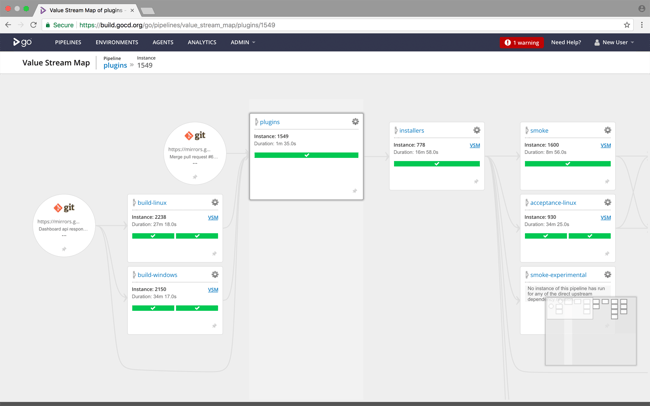Open settings gear on plugins pipeline
Viewport: 650px width, 406px height.
click(355, 122)
